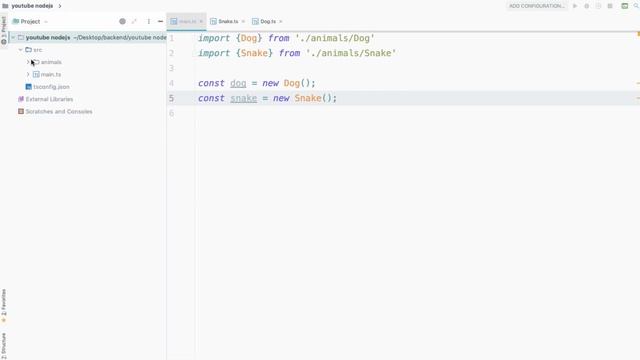Viewport: 640px width, 360px height.
Task: Click the './animals/Snake' string on line 2
Action: pyautogui.click(x=351, y=53)
